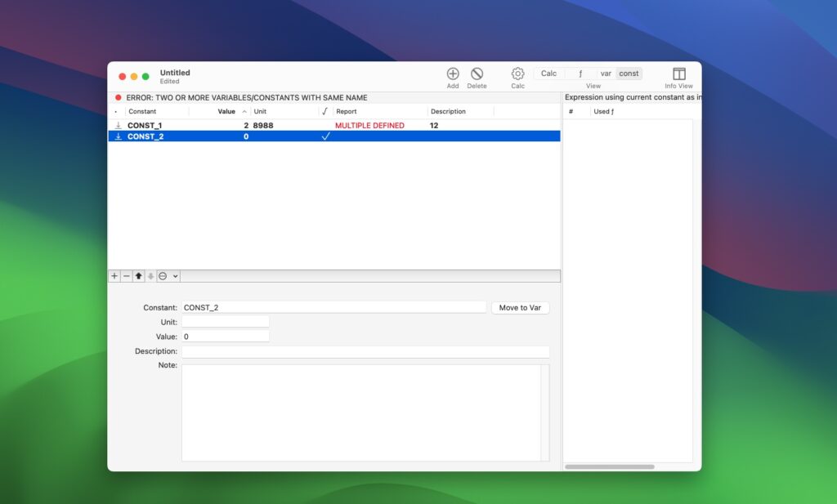The height and width of the screenshot is (504, 837).
Task: Click the plus icon above the Constant field
Action: [114, 276]
